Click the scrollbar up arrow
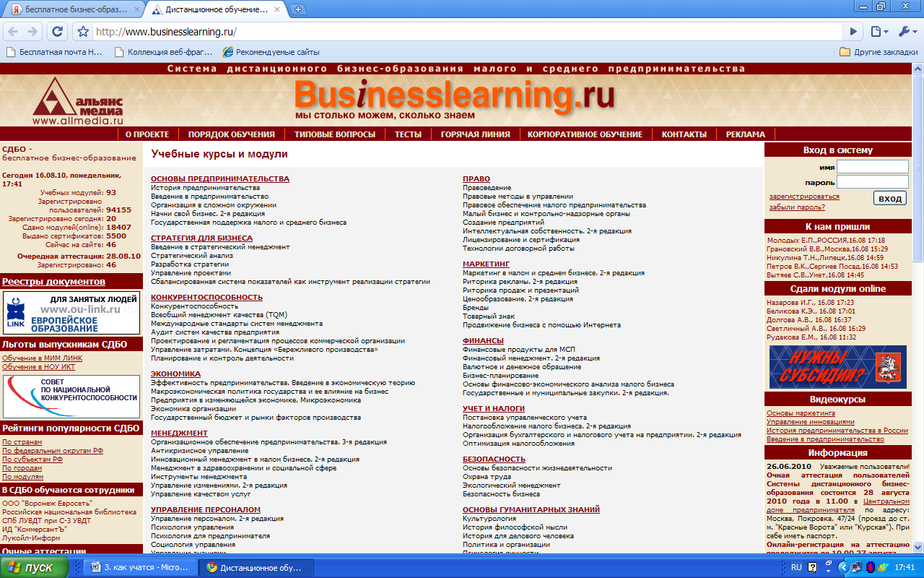 [918, 69]
